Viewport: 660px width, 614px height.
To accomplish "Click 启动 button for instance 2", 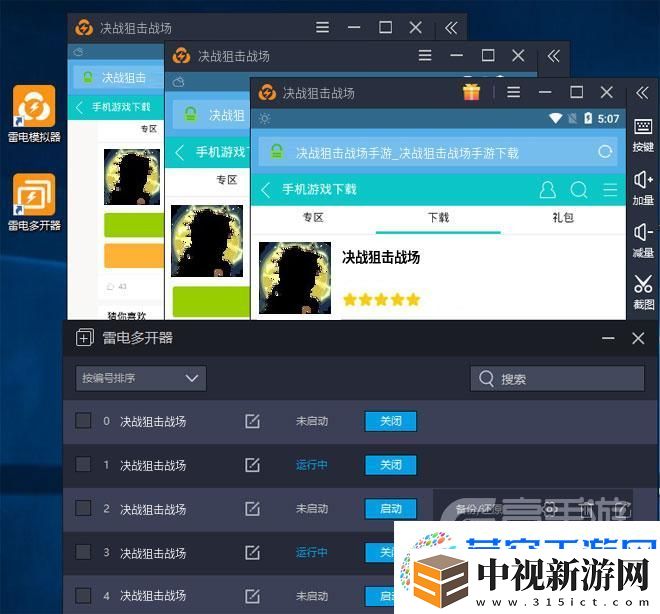I will pos(391,509).
